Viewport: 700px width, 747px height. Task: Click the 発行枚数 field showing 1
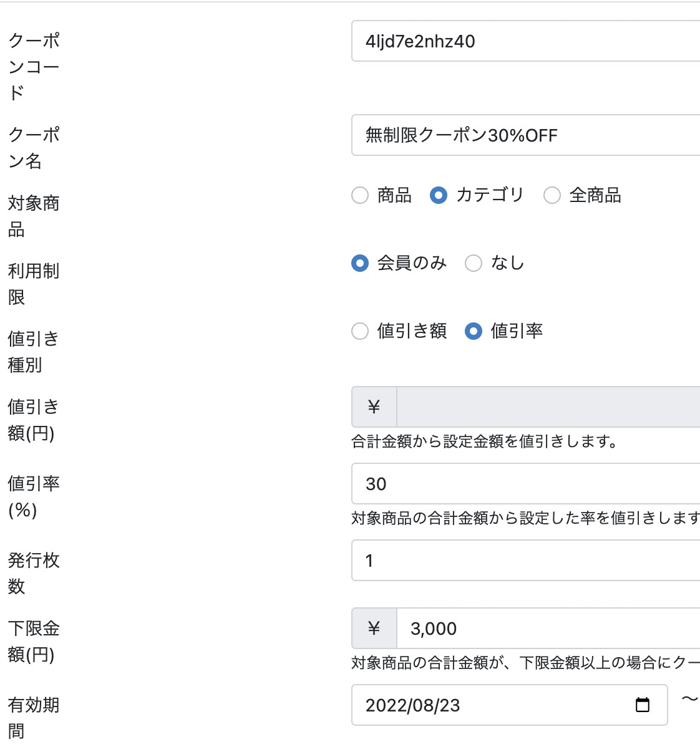point(499,561)
